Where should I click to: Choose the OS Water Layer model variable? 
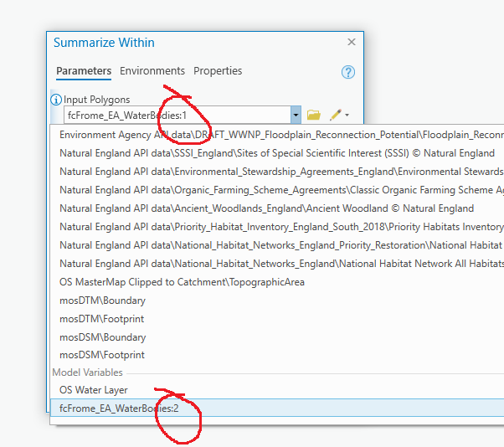[277, 390]
